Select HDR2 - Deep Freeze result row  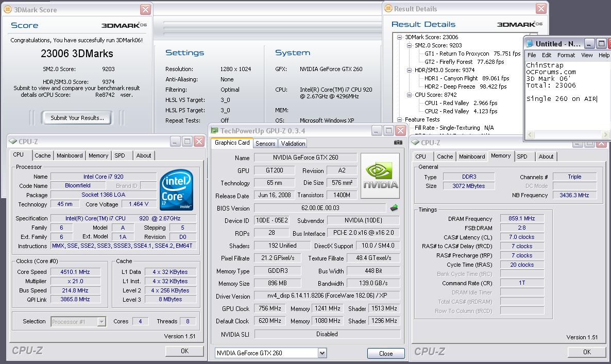pos(465,86)
